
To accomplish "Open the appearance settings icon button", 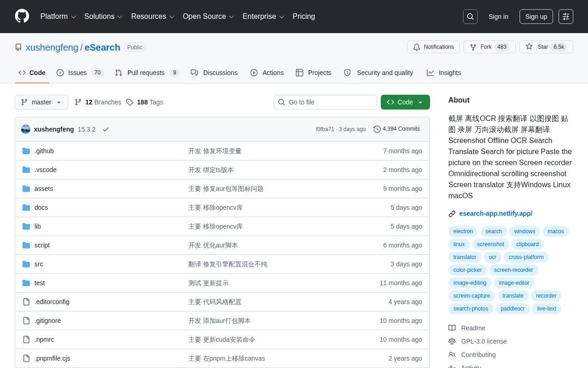I will click(566, 17).
